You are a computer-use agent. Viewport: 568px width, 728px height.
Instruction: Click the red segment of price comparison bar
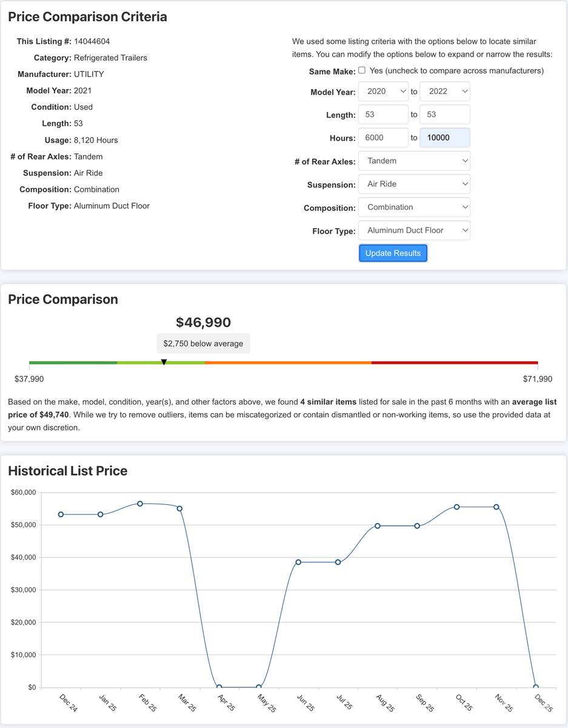coord(455,363)
